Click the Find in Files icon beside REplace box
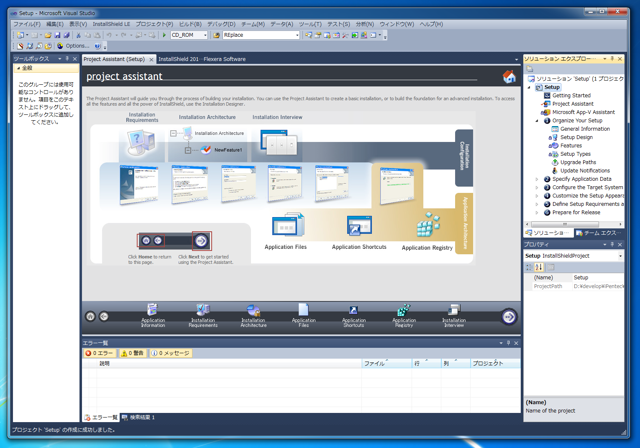 coord(216,35)
